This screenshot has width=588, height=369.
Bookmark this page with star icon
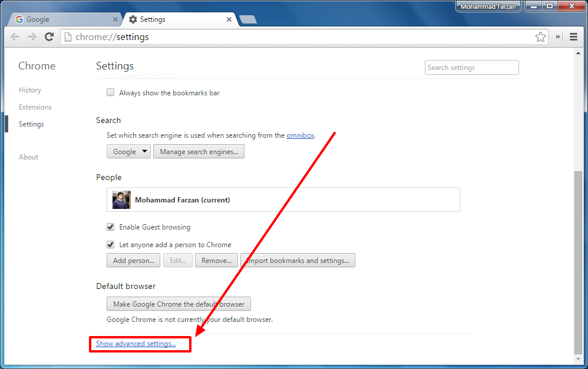click(x=540, y=36)
